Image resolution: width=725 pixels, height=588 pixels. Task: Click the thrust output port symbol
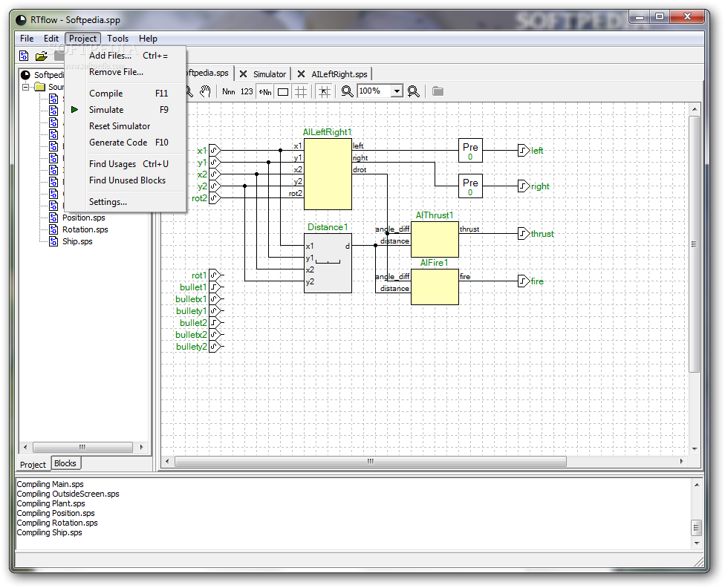tap(524, 234)
